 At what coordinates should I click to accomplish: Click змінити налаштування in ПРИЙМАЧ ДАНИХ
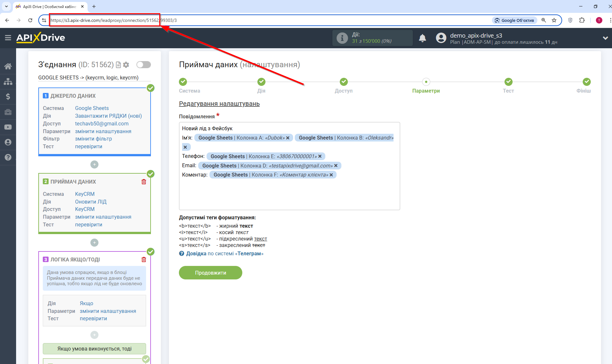tap(103, 217)
